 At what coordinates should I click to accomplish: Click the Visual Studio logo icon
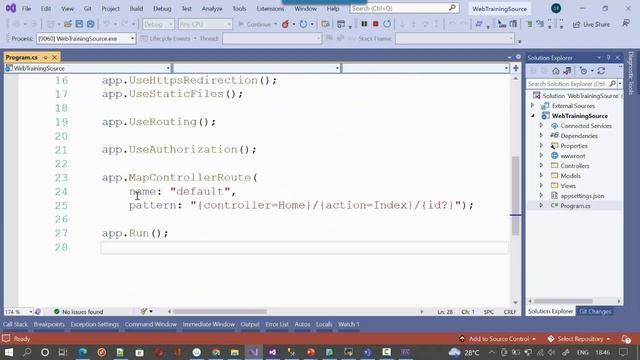coord(11,8)
